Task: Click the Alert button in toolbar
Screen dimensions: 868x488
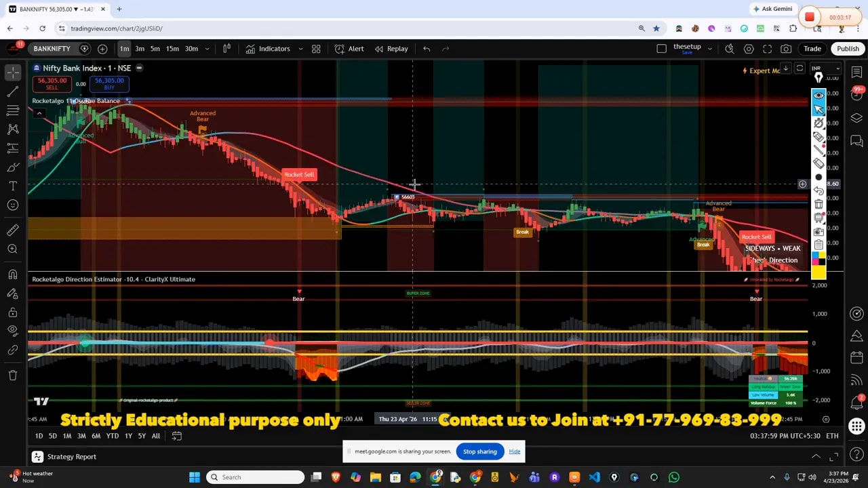Action: [349, 49]
